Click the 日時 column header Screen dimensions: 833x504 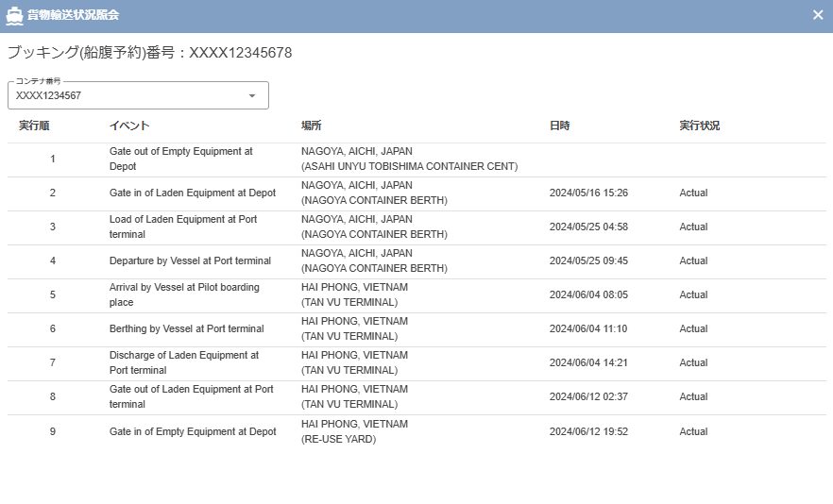[560, 126]
